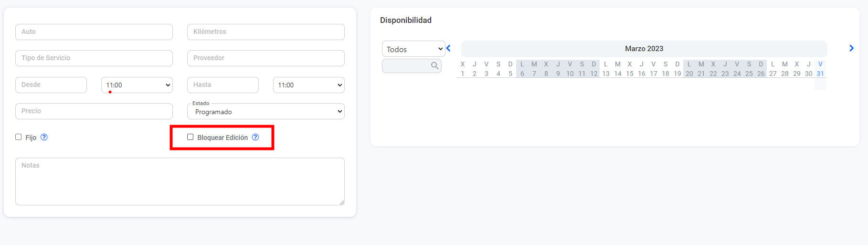Focus the Kilómetros input field
This screenshot has height=245, width=868.
click(x=266, y=32)
